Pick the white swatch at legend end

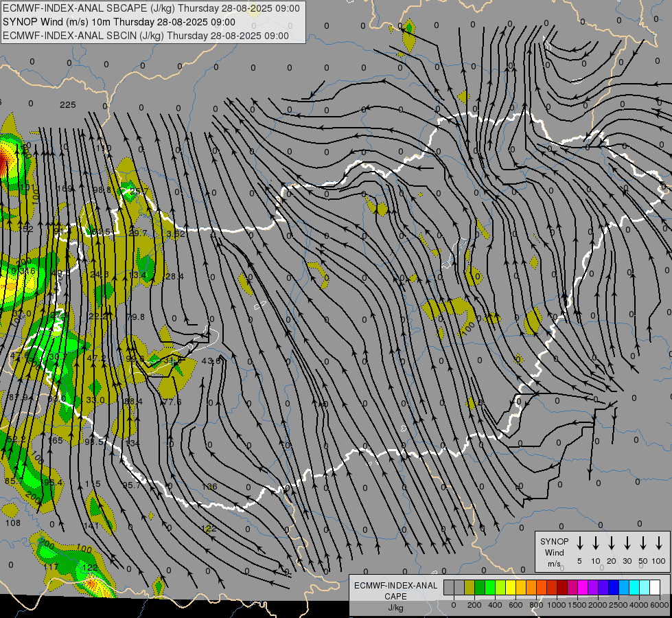pyautogui.click(x=654, y=587)
